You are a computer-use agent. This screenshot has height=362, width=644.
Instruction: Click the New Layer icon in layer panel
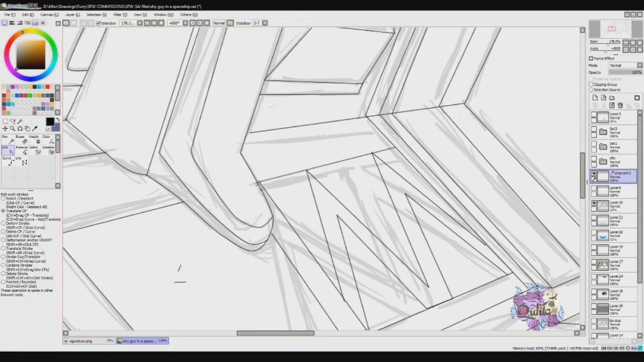[x=595, y=98]
